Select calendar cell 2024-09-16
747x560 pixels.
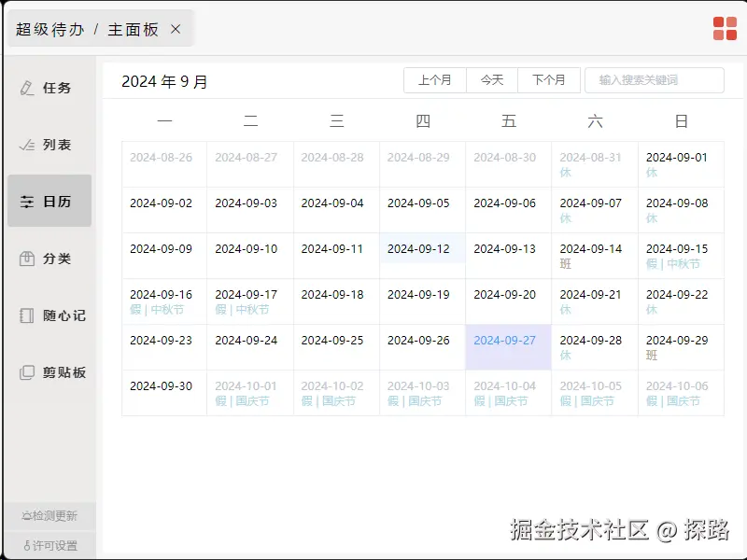164,301
